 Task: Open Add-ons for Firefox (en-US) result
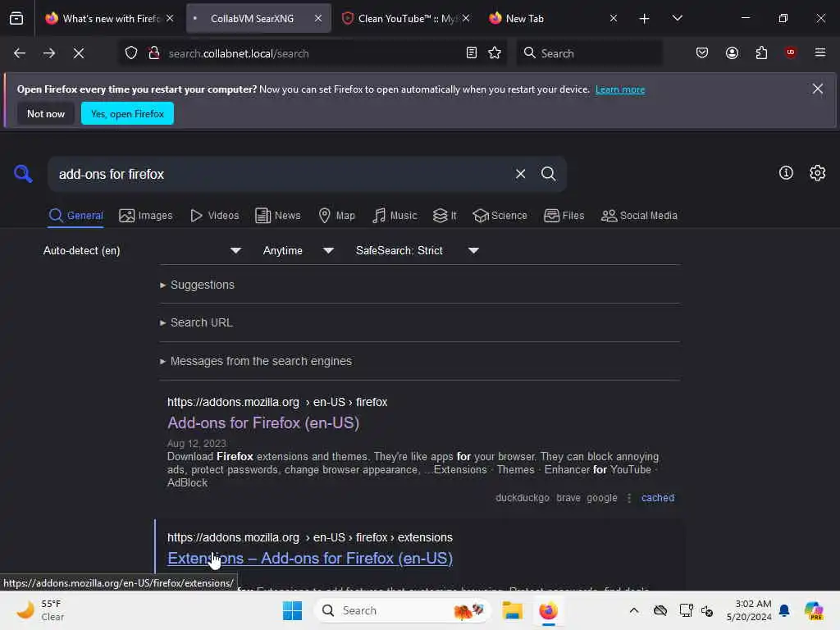(263, 422)
